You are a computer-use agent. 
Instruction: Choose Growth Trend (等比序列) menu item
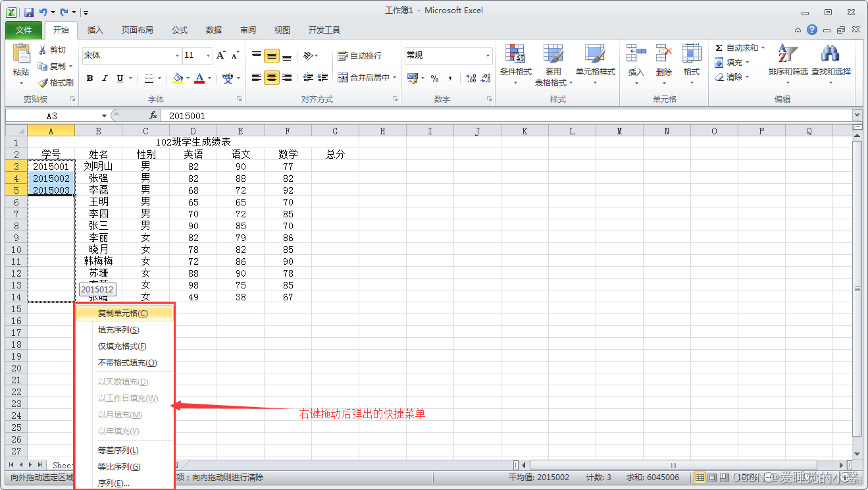coord(125,467)
